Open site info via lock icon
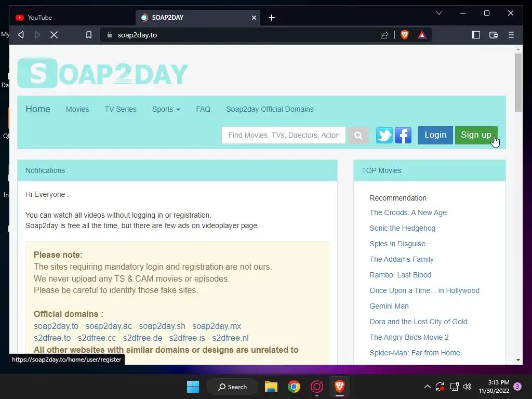532x399 pixels. [109, 35]
